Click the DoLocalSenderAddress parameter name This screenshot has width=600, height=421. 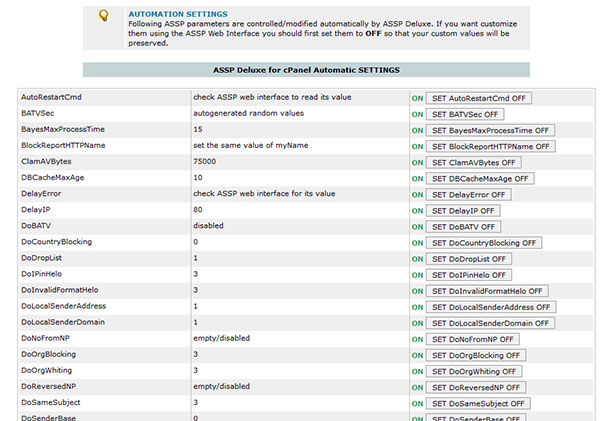(64, 306)
